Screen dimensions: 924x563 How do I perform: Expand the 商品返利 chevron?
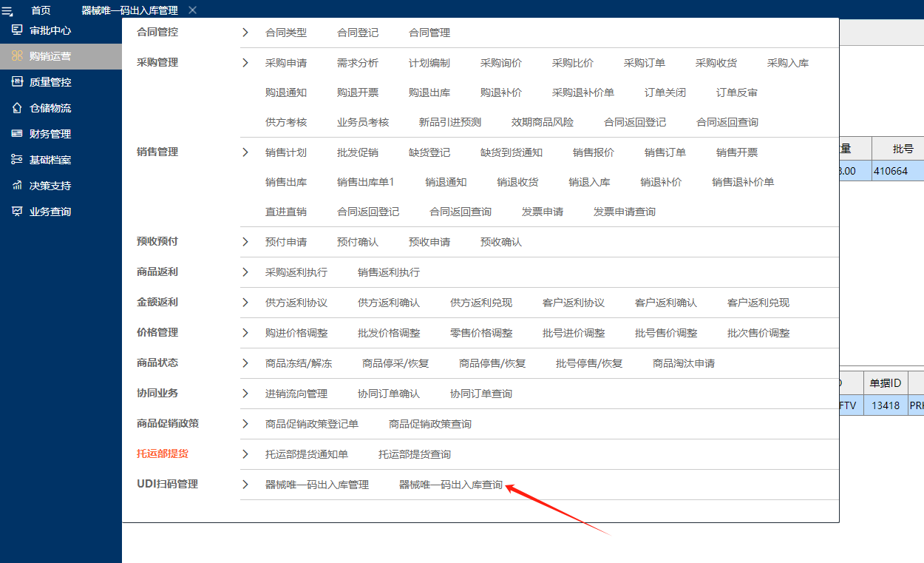coord(245,272)
